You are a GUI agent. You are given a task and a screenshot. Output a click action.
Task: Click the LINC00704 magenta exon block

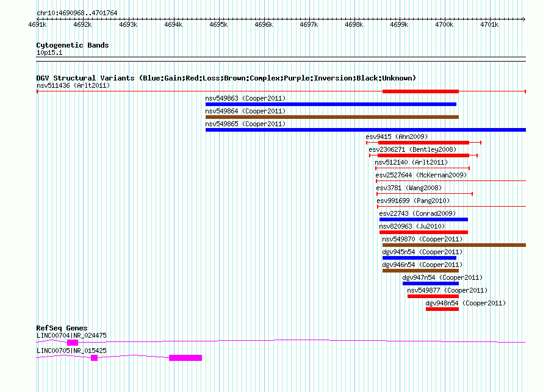pyautogui.click(x=73, y=343)
